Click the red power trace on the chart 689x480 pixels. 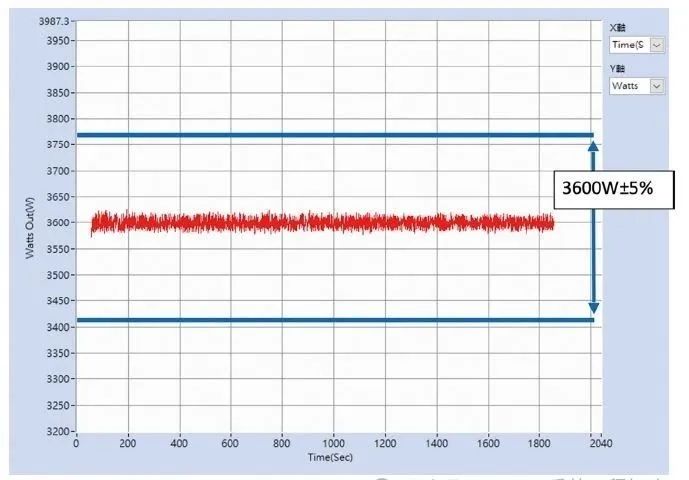[320, 222]
